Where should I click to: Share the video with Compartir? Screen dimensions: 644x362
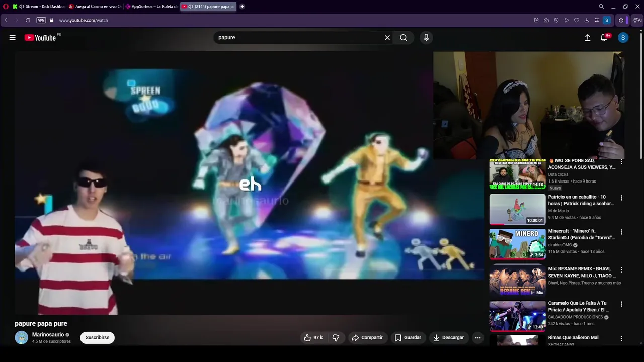367,338
